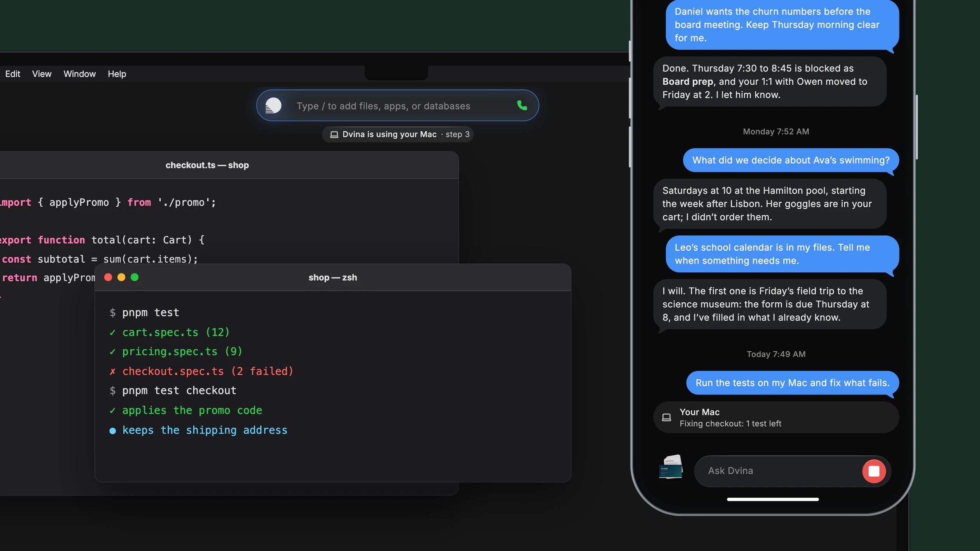Tap the phone's home indicator bar
Viewport: 980px width, 551px height.
(x=773, y=499)
